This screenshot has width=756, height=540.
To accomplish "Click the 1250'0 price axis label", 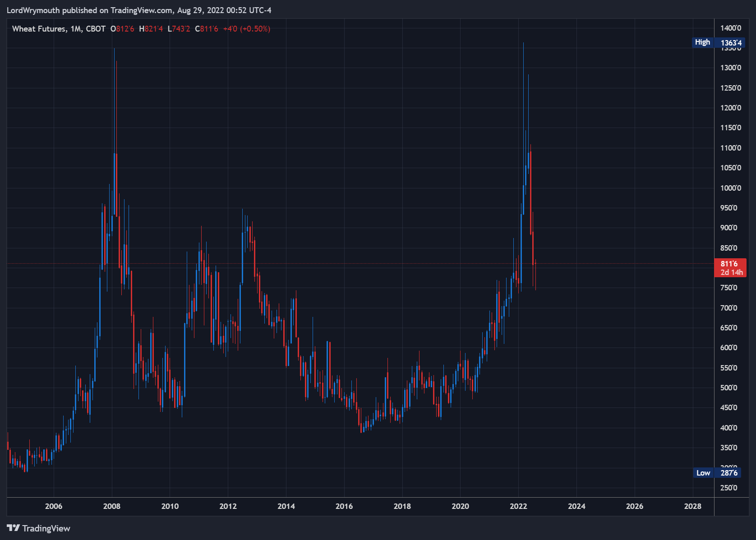I will coord(730,88).
